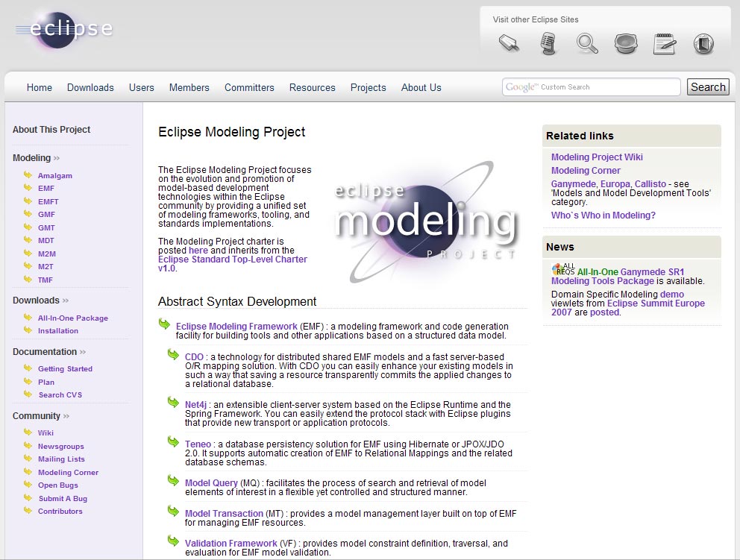Open Modeling Corner under Related links
This screenshot has height=560, width=740.
(x=586, y=170)
